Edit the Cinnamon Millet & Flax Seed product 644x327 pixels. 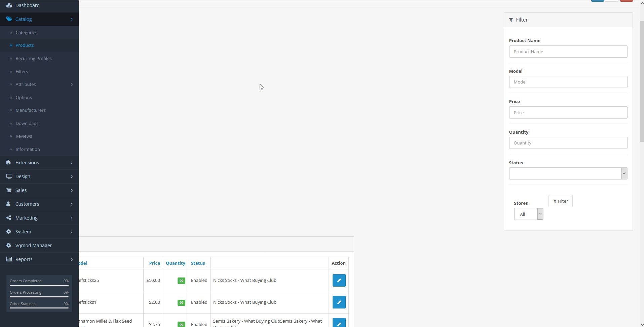tap(339, 323)
